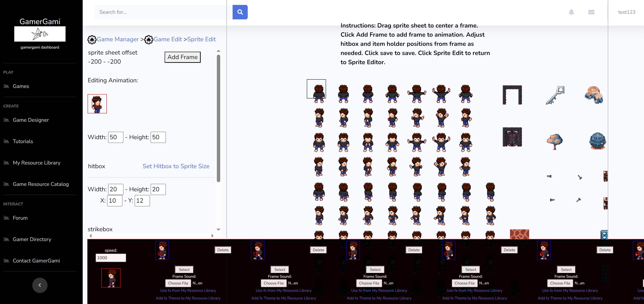This screenshot has width=644, height=304.
Task: Click the animation speed input field
Action: click(x=111, y=258)
